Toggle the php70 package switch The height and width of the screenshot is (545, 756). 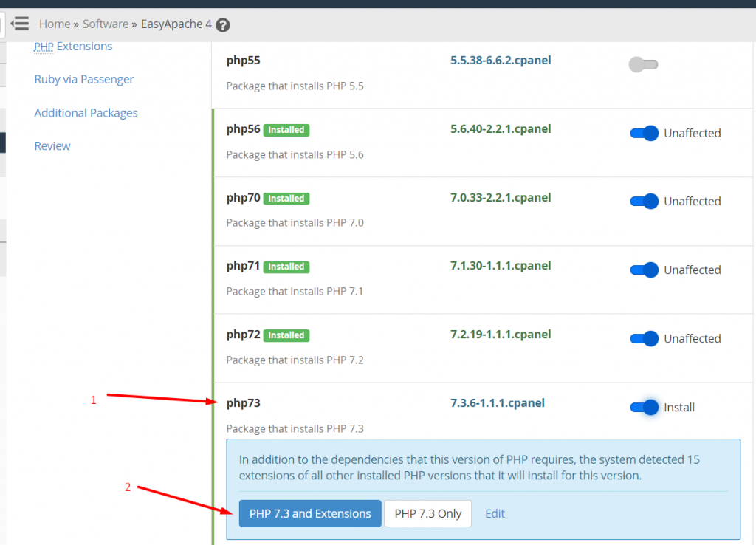[x=643, y=201]
